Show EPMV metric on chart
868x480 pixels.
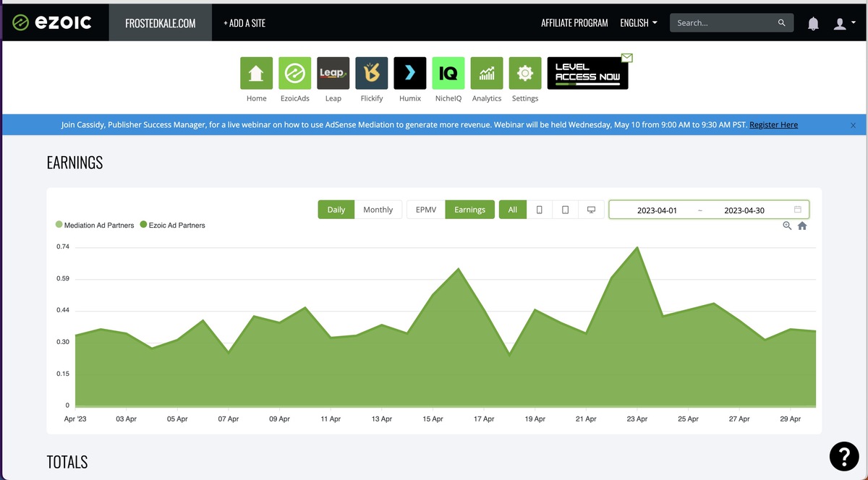(x=426, y=210)
